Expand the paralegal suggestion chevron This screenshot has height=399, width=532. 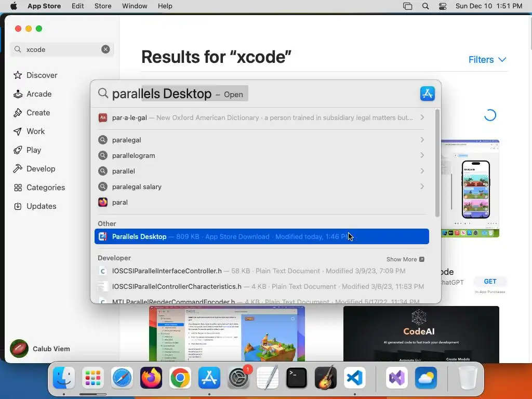tap(422, 140)
